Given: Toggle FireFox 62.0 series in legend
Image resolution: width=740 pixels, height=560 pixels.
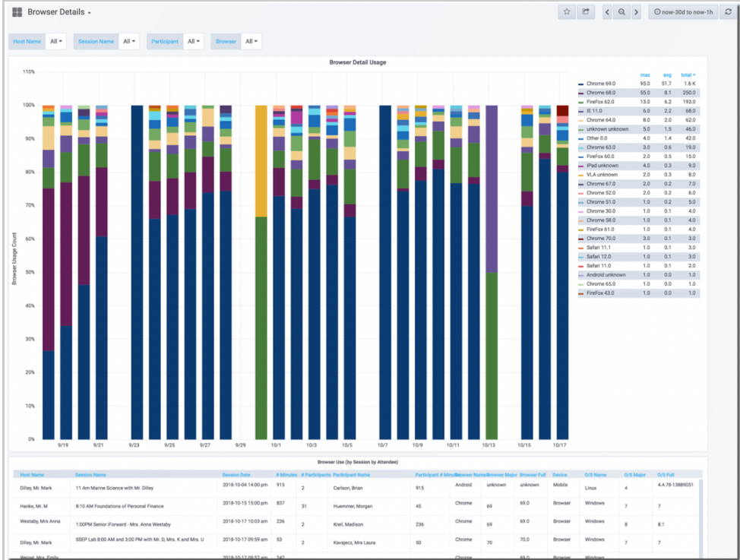Looking at the screenshot, I should (600, 102).
